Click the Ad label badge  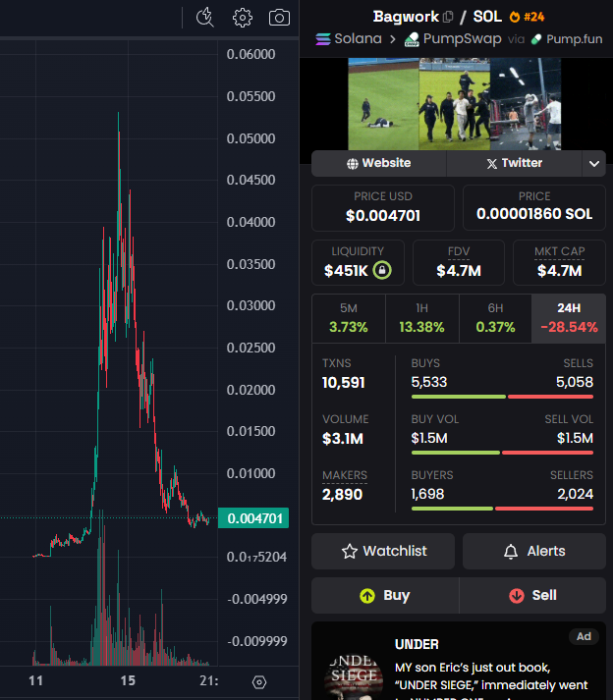584,636
